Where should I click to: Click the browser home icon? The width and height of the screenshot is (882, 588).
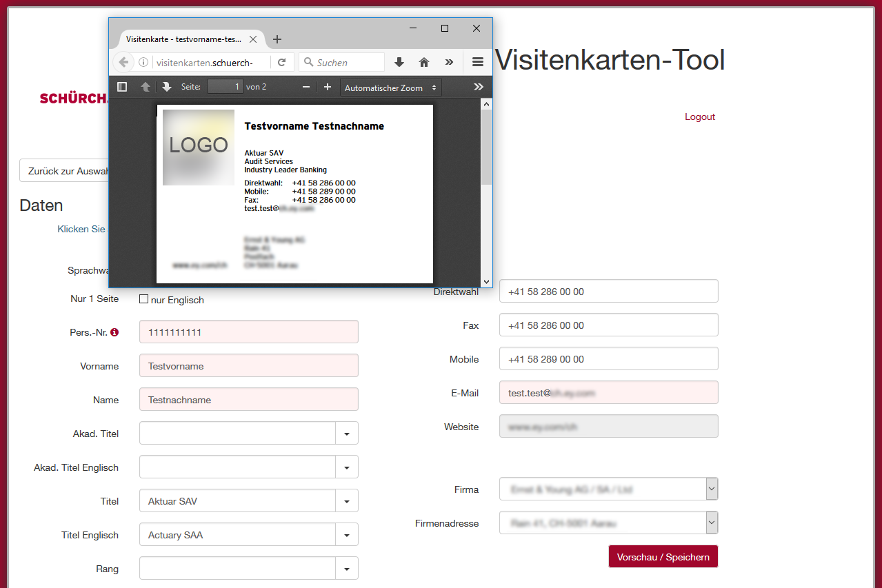424,62
